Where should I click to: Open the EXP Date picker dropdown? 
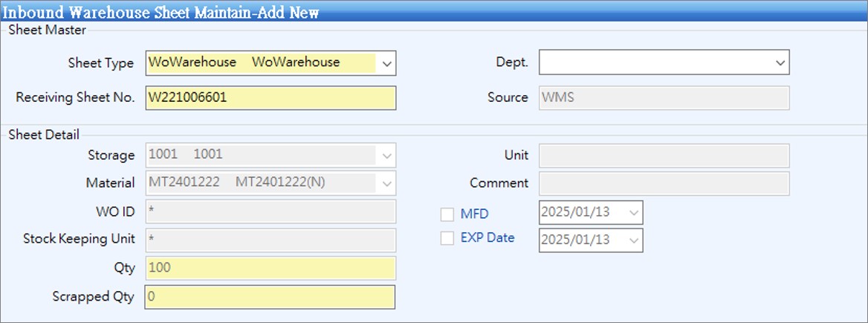pyautogui.click(x=633, y=240)
